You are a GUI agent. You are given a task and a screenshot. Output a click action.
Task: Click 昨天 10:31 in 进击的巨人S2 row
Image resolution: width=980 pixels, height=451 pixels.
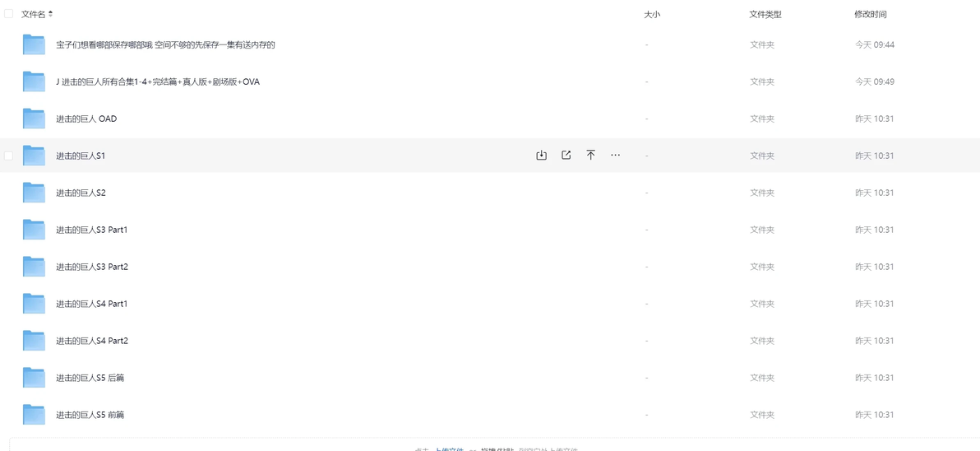tap(875, 193)
